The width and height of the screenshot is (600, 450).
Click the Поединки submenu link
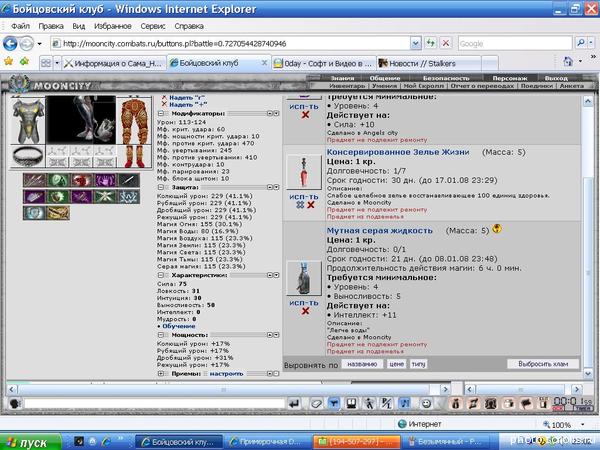[x=537, y=86]
